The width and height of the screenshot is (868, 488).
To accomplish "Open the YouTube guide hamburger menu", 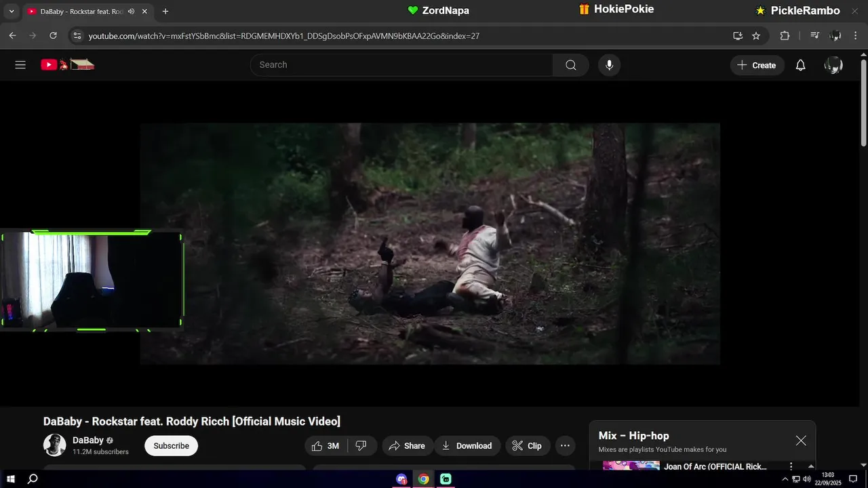I will tap(20, 65).
